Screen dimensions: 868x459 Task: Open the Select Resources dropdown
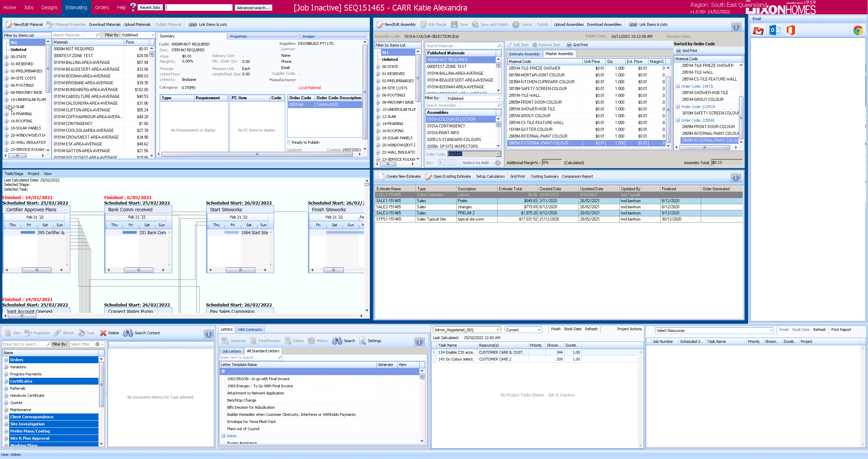(771, 331)
